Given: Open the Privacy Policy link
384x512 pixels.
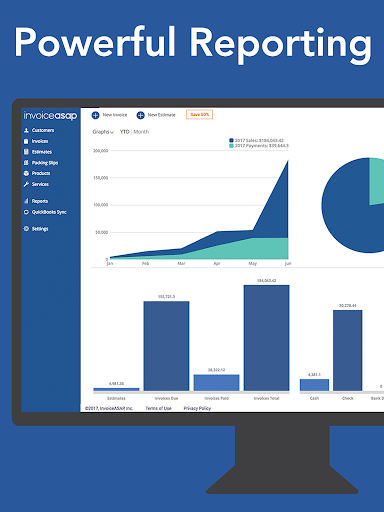Looking at the screenshot, I should click(x=197, y=408).
